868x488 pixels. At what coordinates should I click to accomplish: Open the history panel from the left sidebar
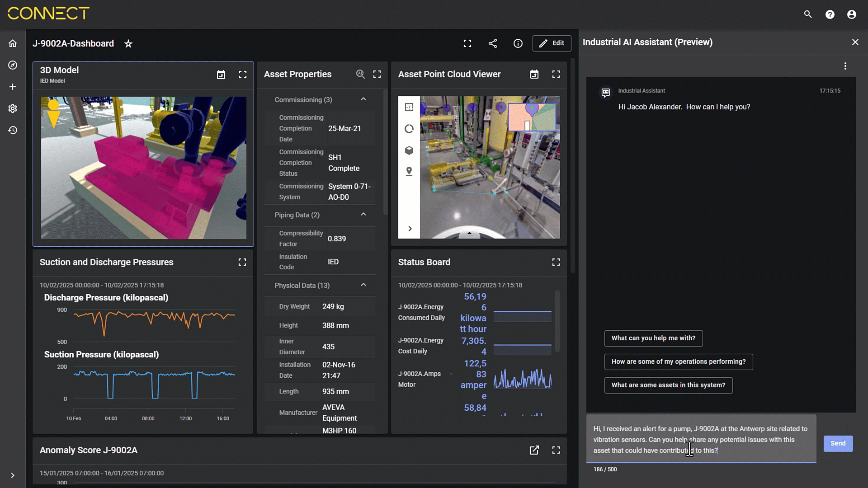point(13,130)
